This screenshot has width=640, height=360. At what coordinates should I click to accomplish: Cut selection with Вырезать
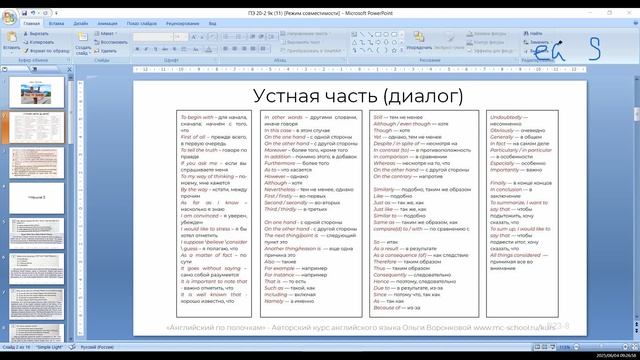pyautogui.click(x=36, y=34)
